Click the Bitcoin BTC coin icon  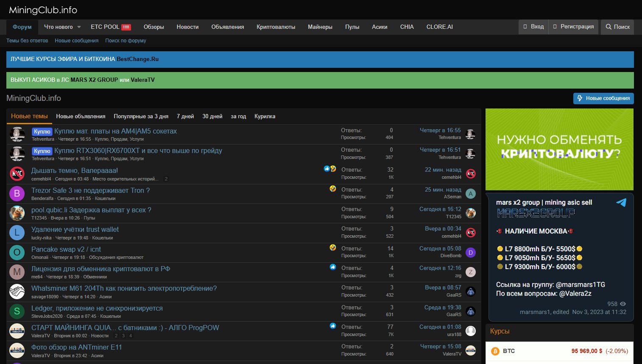(x=495, y=351)
